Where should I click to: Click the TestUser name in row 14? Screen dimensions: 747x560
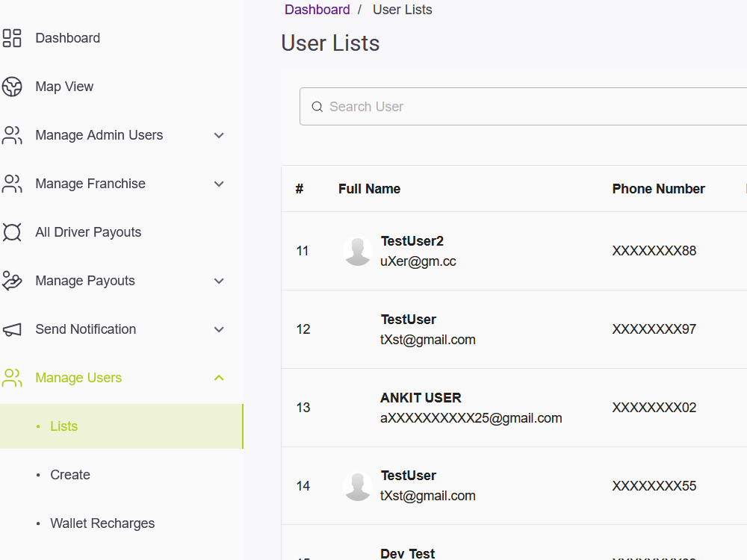coord(409,476)
